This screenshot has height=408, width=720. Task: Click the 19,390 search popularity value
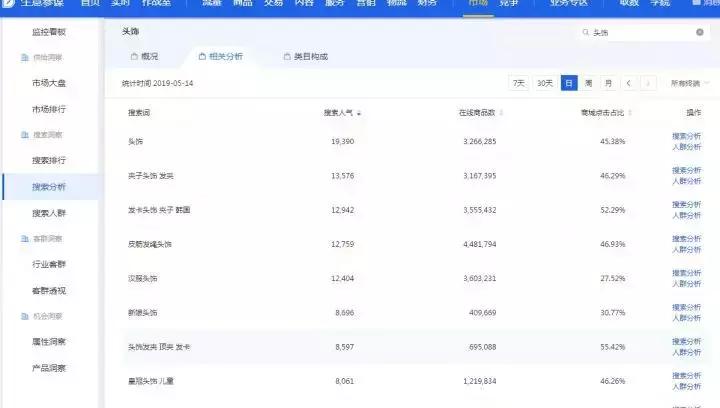(x=343, y=141)
